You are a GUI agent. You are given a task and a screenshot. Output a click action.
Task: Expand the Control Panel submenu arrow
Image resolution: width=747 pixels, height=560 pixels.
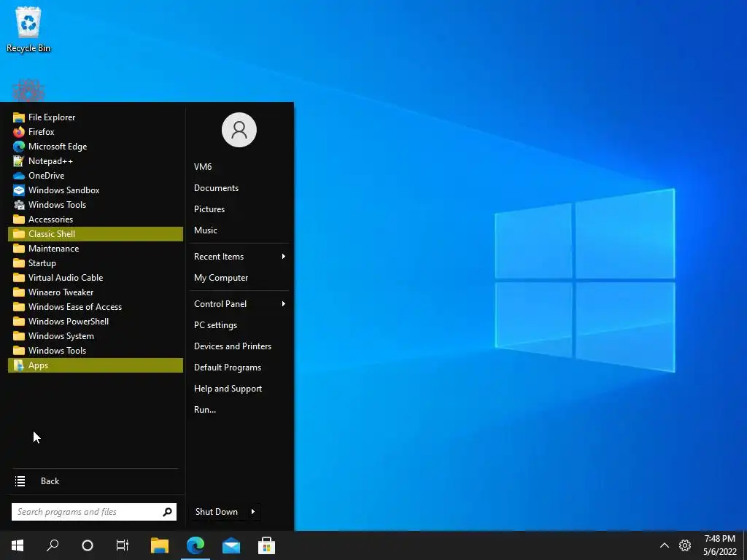point(284,304)
